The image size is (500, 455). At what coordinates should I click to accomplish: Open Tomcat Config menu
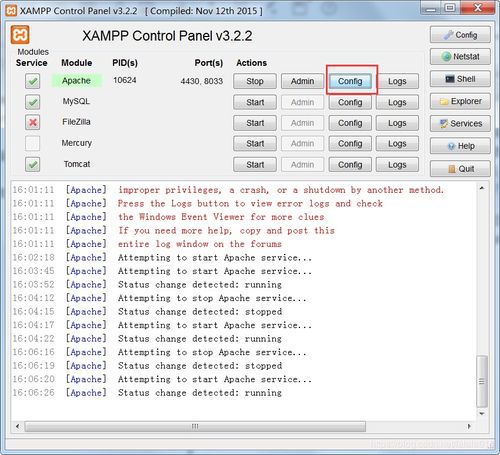(x=350, y=165)
